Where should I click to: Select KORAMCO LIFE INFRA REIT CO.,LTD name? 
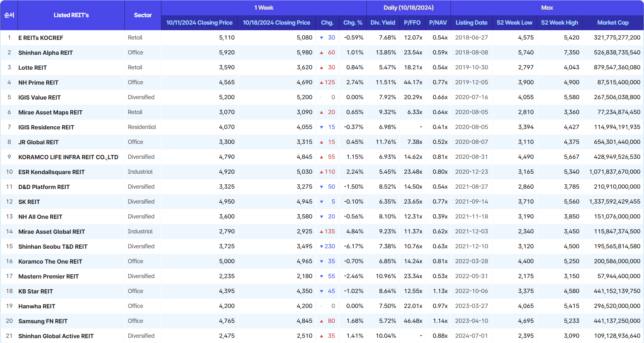[x=68, y=157]
